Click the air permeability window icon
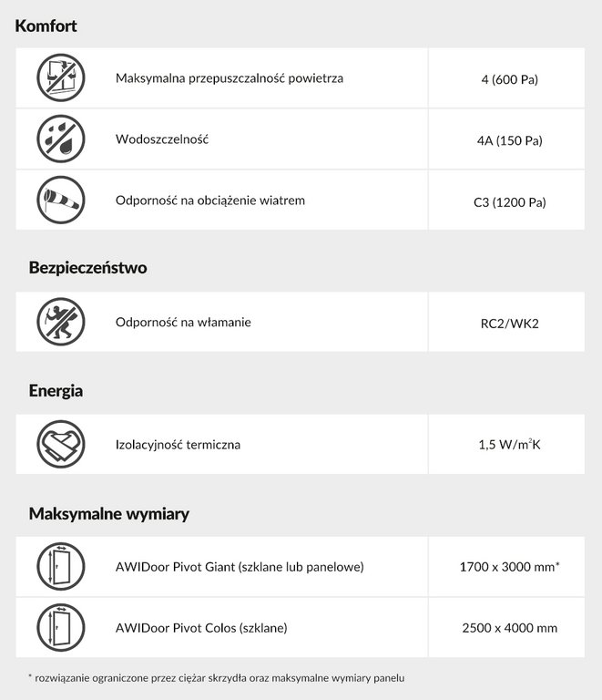Screen dimensions: 602x700 click(60, 77)
